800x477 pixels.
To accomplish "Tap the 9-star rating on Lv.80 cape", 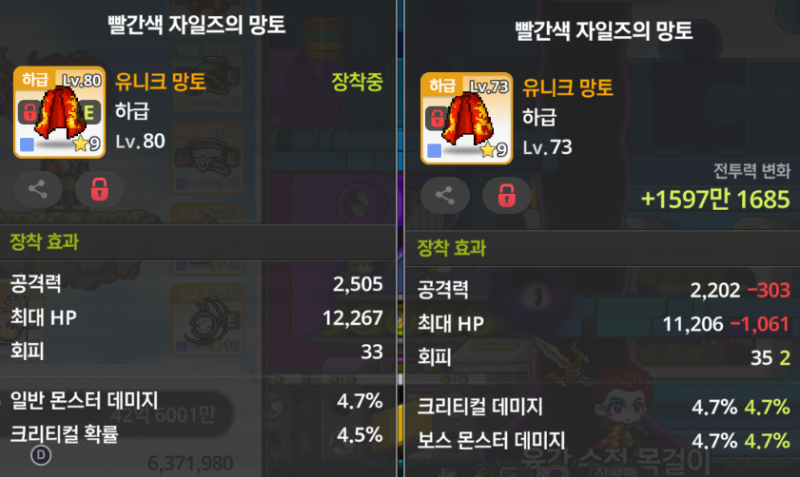I will (x=87, y=144).
